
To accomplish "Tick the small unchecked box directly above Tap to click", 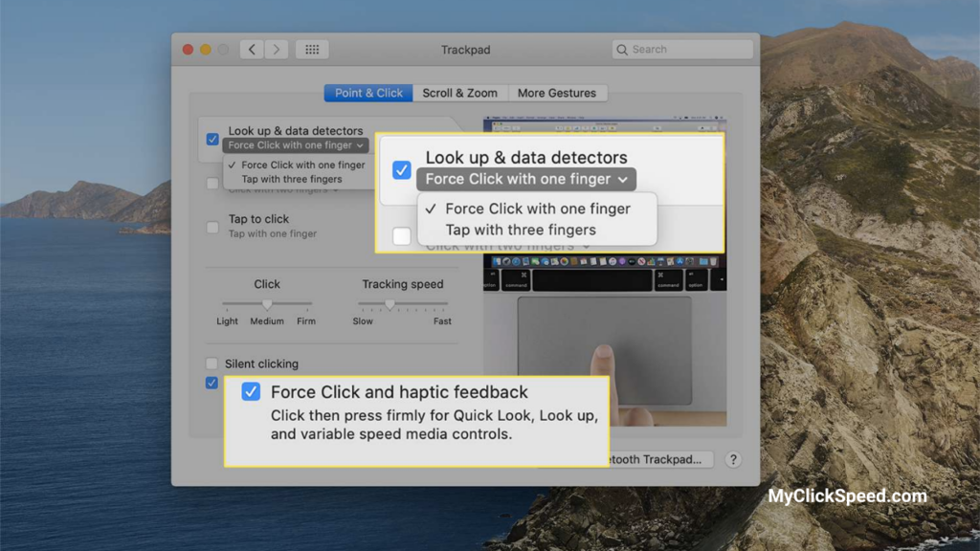I will [x=212, y=183].
